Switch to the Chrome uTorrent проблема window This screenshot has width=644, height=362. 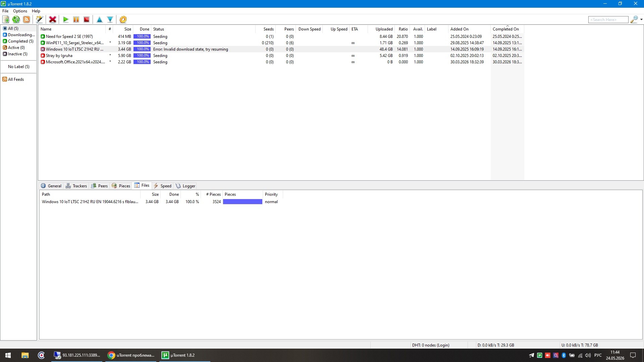click(x=131, y=355)
